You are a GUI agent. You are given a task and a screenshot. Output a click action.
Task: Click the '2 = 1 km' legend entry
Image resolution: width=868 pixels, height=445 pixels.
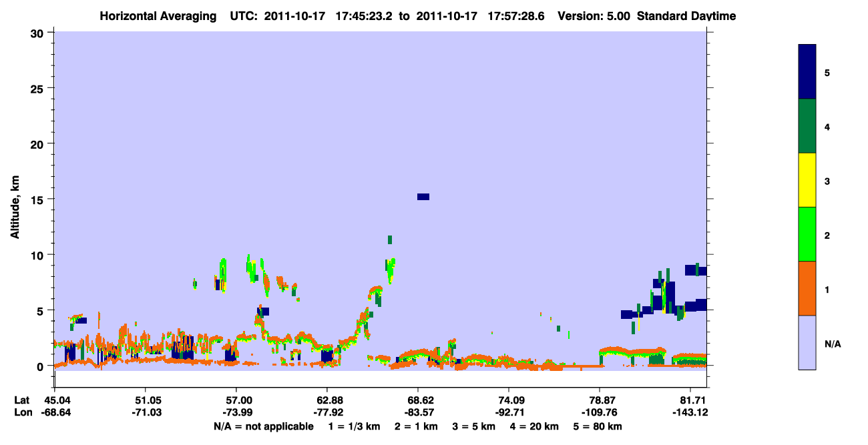415,426
